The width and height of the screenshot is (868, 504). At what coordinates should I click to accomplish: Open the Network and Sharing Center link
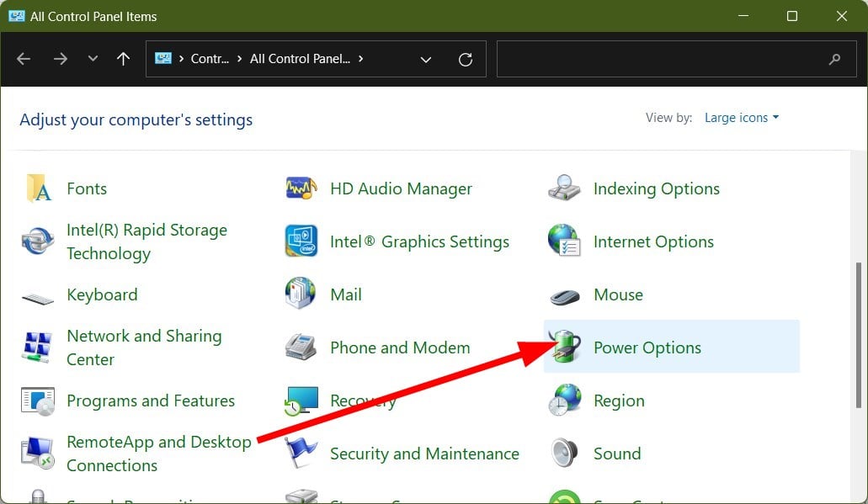point(144,347)
